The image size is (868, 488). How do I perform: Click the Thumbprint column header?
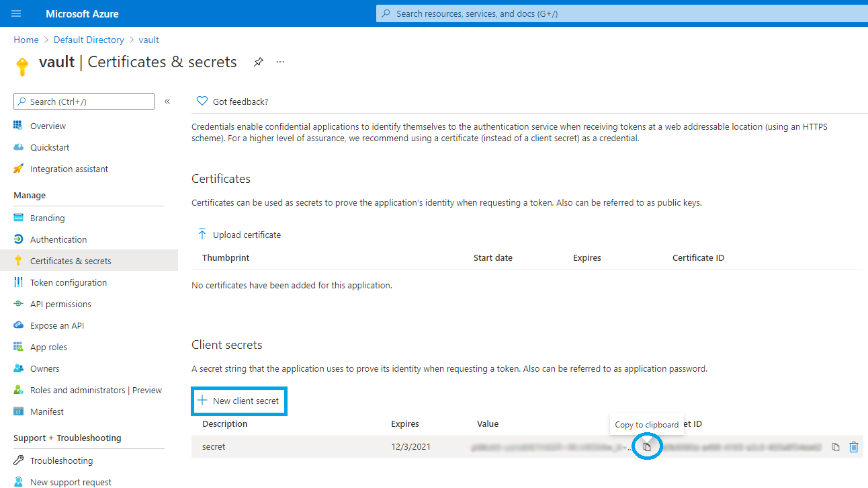(226, 257)
